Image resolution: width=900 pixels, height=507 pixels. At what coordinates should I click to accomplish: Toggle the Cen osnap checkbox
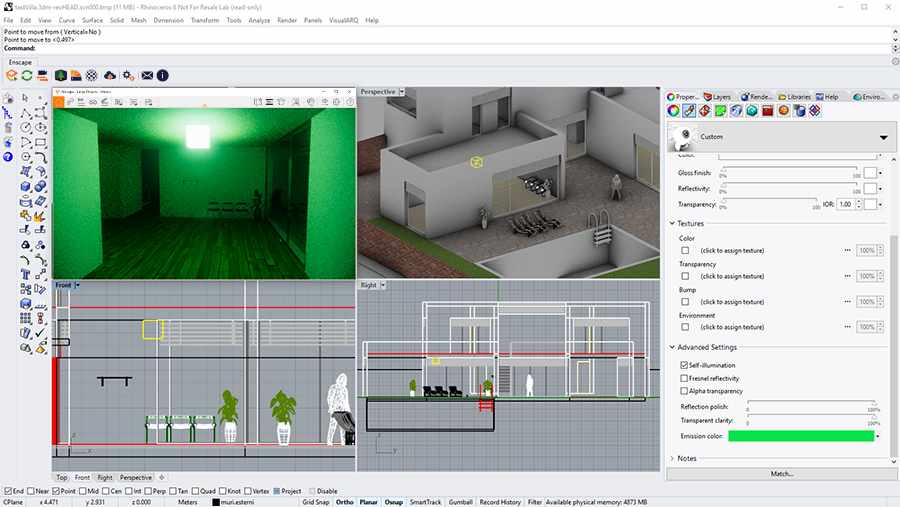[106, 491]
